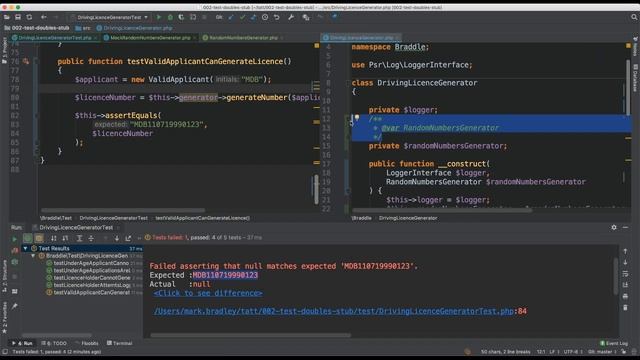Commit changes with the green checkmark icon

click(x=242, y=17)
